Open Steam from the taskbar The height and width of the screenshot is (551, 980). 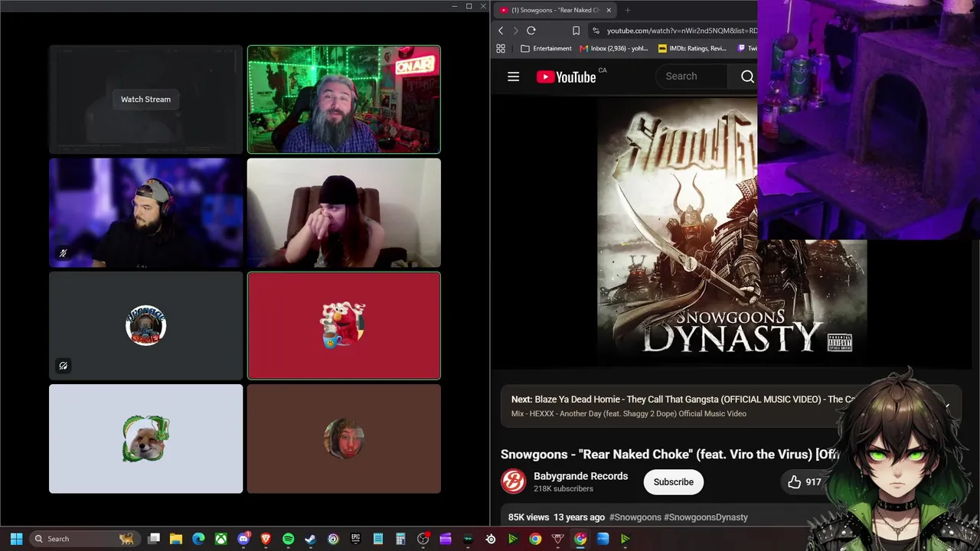[x=310, y=539]
